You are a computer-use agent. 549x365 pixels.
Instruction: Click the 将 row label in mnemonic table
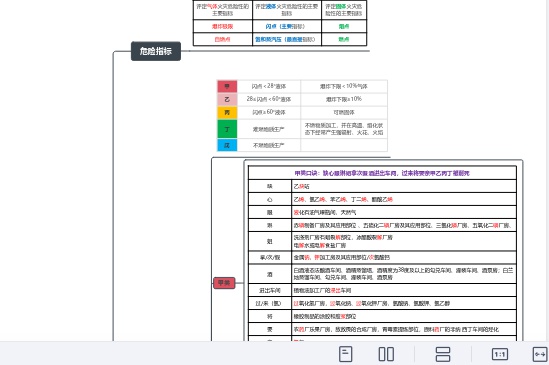click(x=270, y=316)
